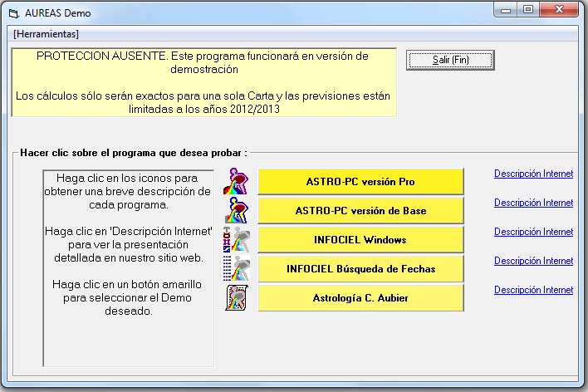Maximize the AUREAS Demo window
The height and width of the screenshot is (392, 588).
[x=528, y=10]
